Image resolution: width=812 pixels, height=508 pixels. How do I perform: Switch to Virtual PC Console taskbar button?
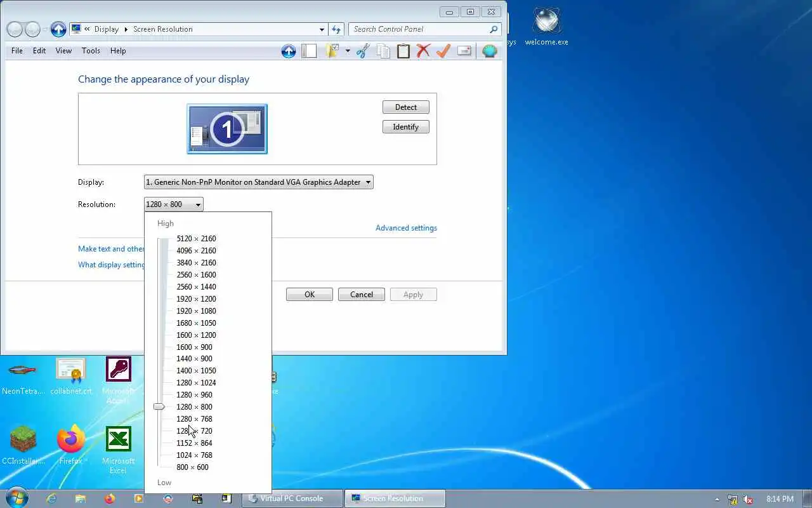point(292,499)
